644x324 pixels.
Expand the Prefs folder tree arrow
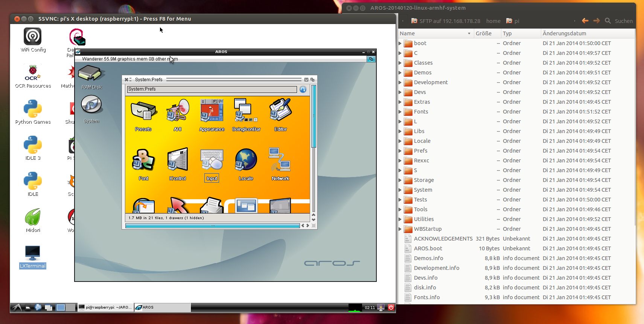[x=400, y=151]
